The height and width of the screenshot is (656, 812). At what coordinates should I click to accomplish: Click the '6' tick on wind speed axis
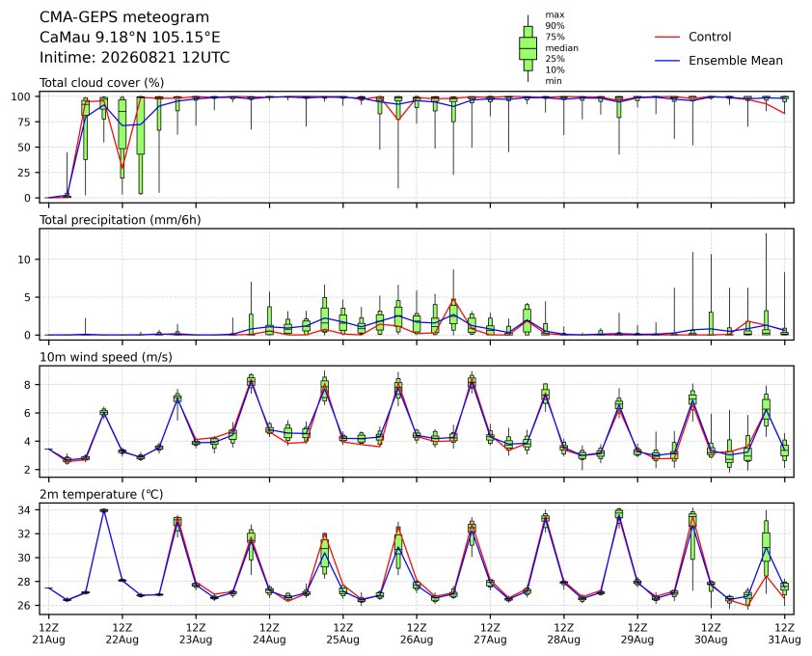(x=28, y=414)
